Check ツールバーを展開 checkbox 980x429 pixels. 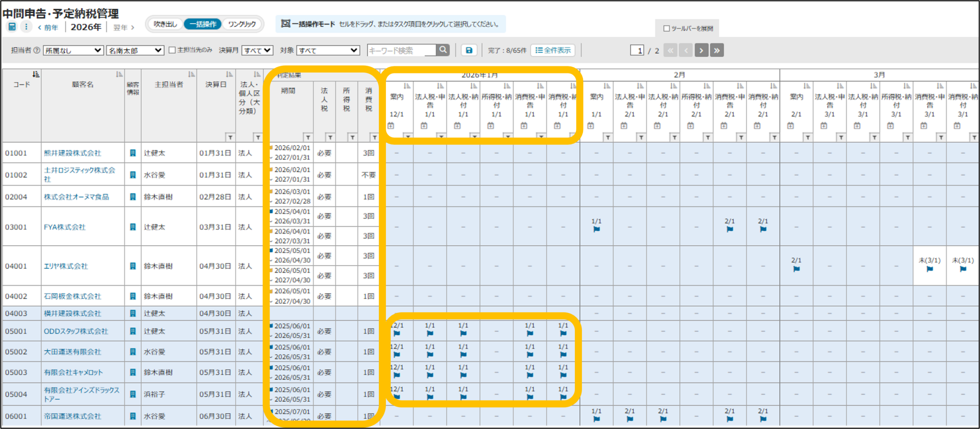coord(666,29)
